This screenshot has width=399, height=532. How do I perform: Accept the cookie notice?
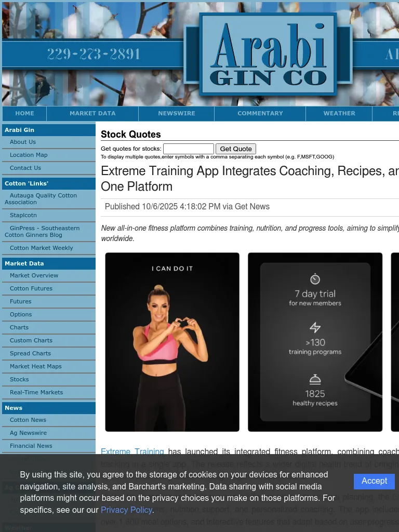coord(374,481)
